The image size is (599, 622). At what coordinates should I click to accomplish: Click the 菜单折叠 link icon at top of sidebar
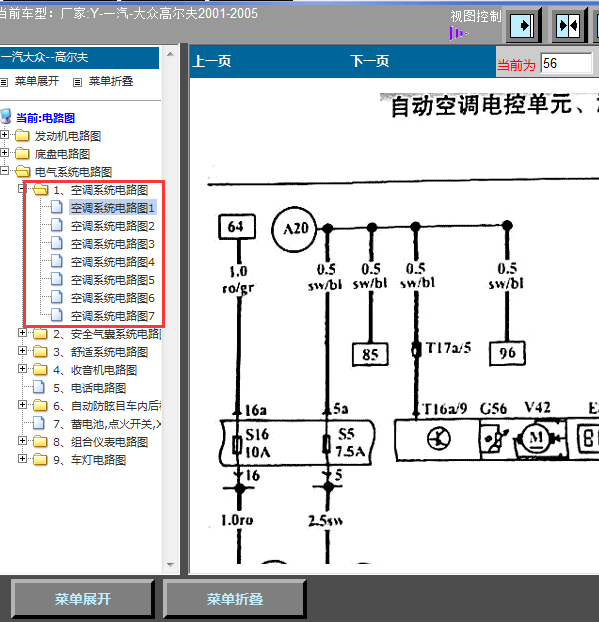77,82
